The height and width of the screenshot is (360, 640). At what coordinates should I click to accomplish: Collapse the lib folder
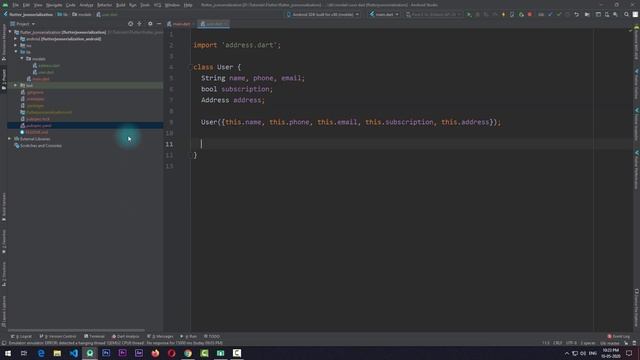pos(16,52)
